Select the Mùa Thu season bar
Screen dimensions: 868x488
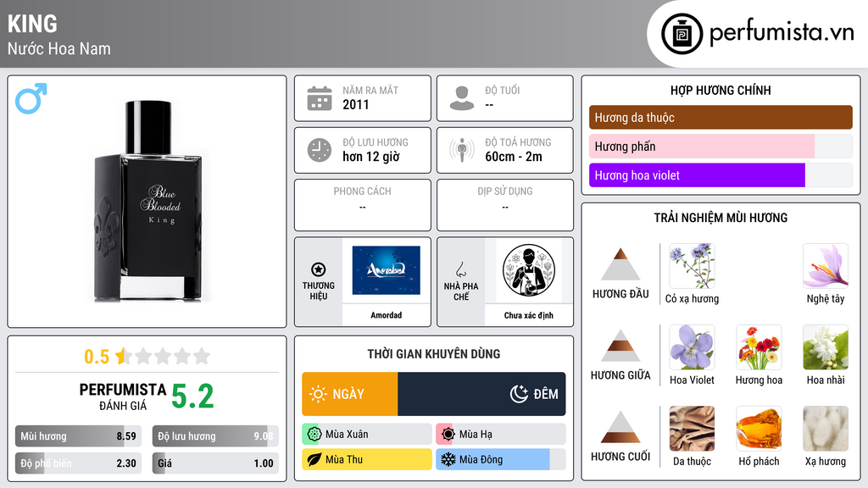pos(367,459)
